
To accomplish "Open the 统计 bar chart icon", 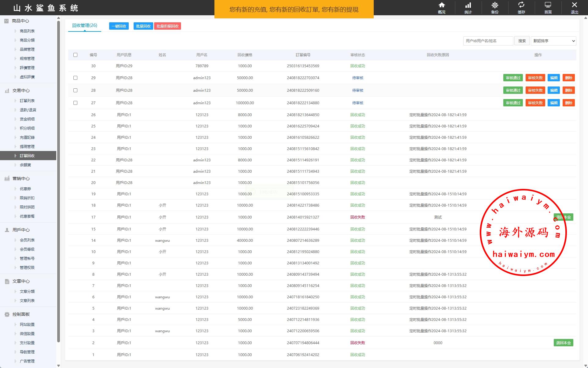I will (x=468, y=5).
